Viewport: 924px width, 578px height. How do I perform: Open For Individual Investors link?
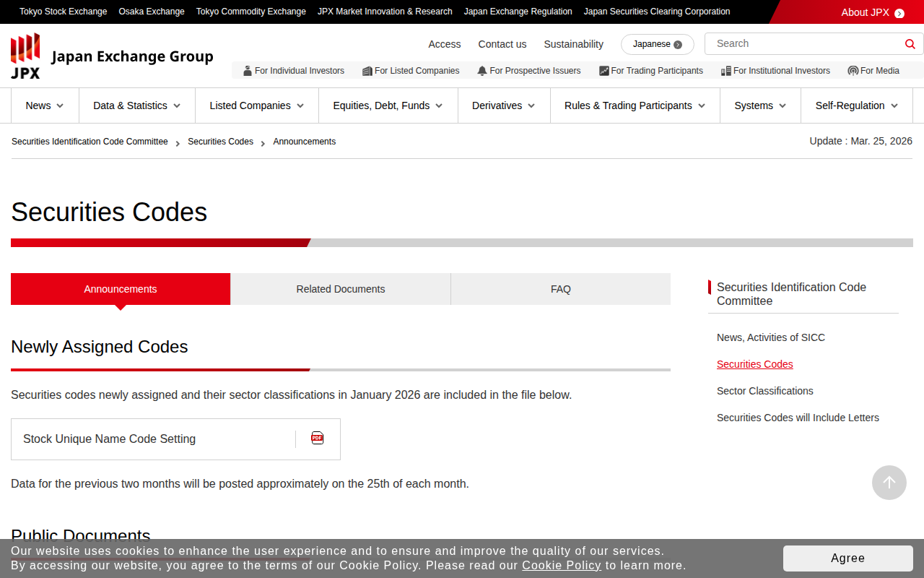point(294,71)
